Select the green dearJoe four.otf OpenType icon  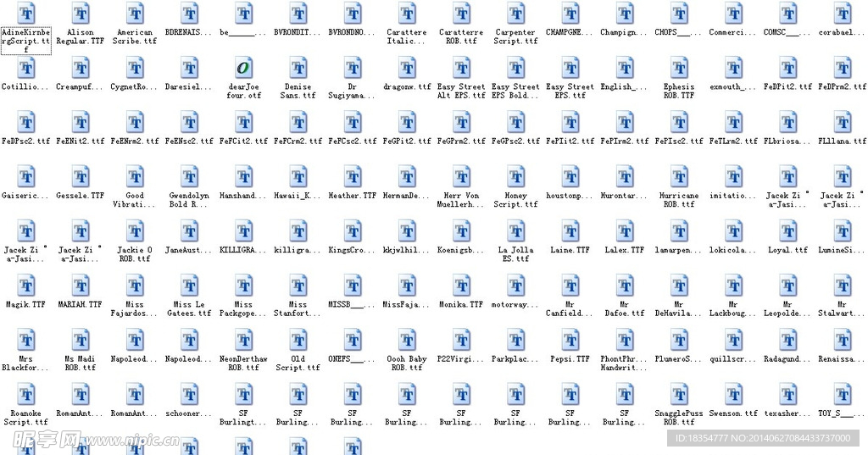(243, 68)
